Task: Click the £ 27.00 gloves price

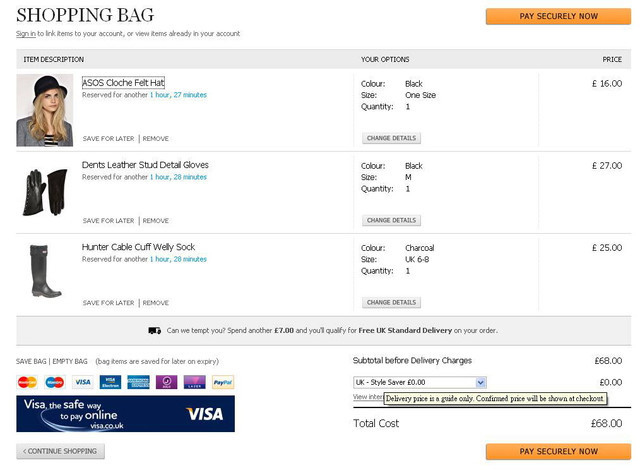Action: click(607, 166)
